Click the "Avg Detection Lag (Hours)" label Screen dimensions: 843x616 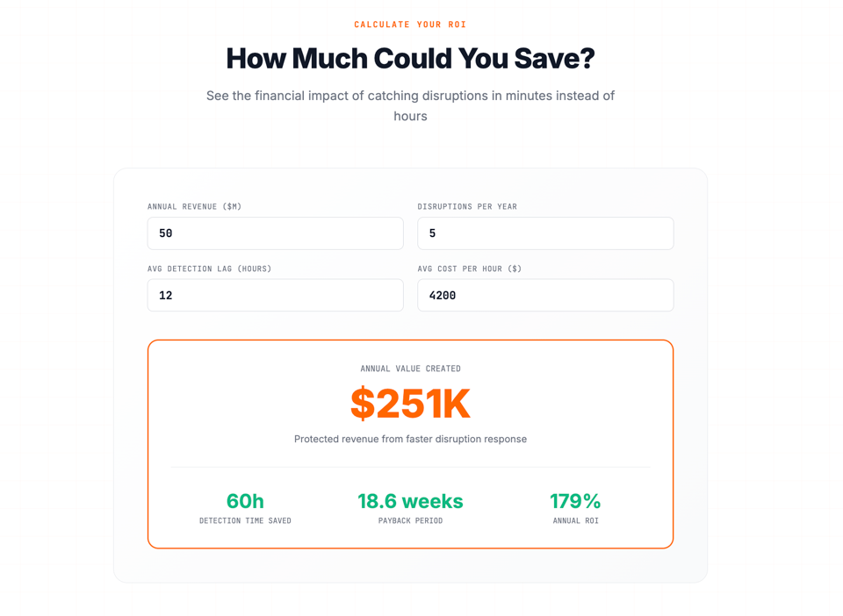209,269
